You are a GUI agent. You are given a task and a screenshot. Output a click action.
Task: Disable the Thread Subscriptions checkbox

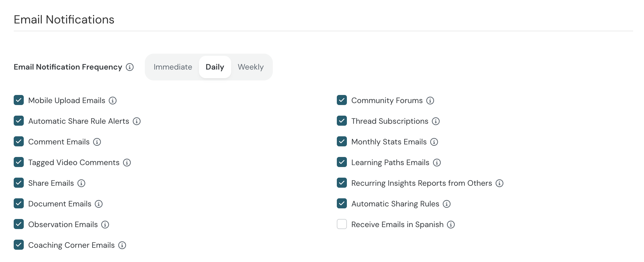(342, 121)
